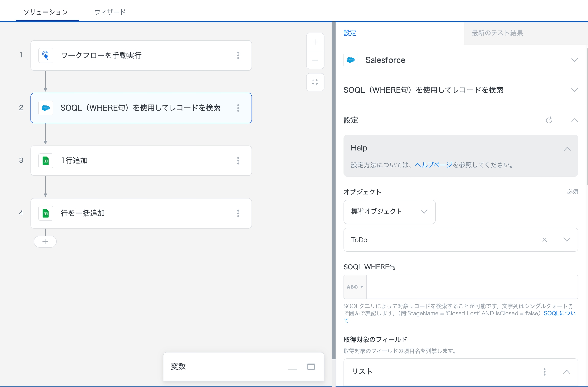Viewport: 588px width, 387px height.
Task: Add a new step with plus button
Action: [45, 241]
